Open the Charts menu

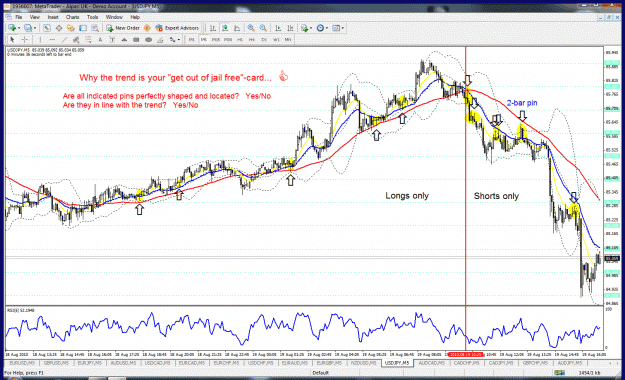(x=73, y=17)
